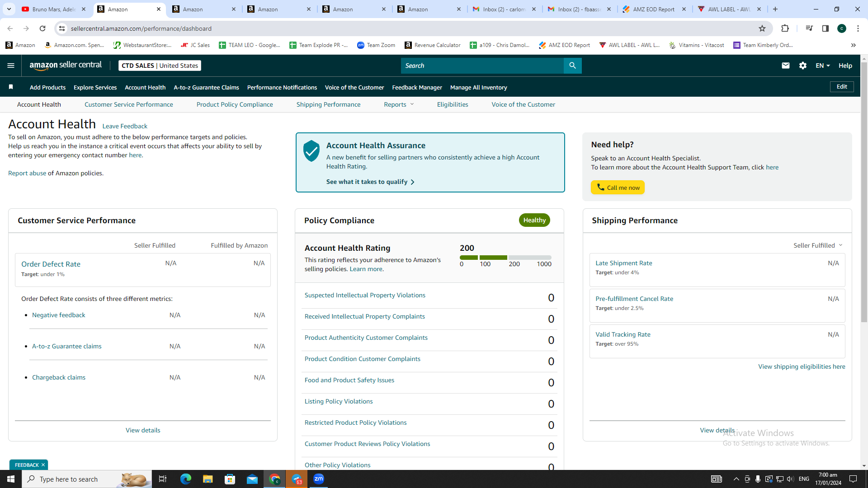Switch to the AWL LABEL browser tab
The width and height of the screenshot is (868, 488).
tap(729, 9)
